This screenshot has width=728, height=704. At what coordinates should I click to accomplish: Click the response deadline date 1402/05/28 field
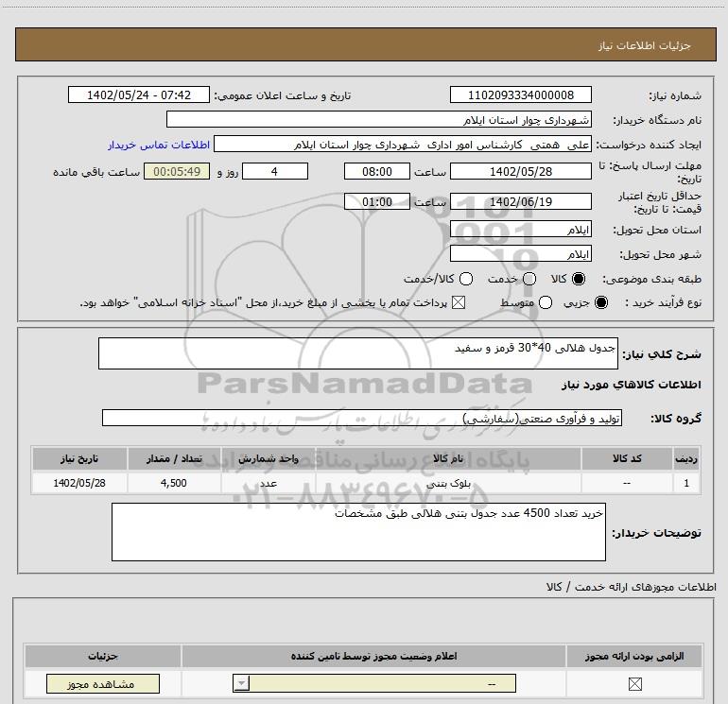pyautogui.click(x=520, y=171)
